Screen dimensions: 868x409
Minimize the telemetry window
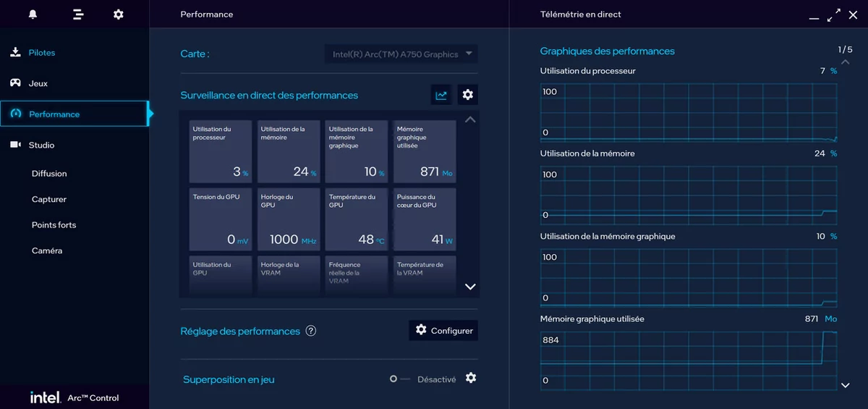814,18
